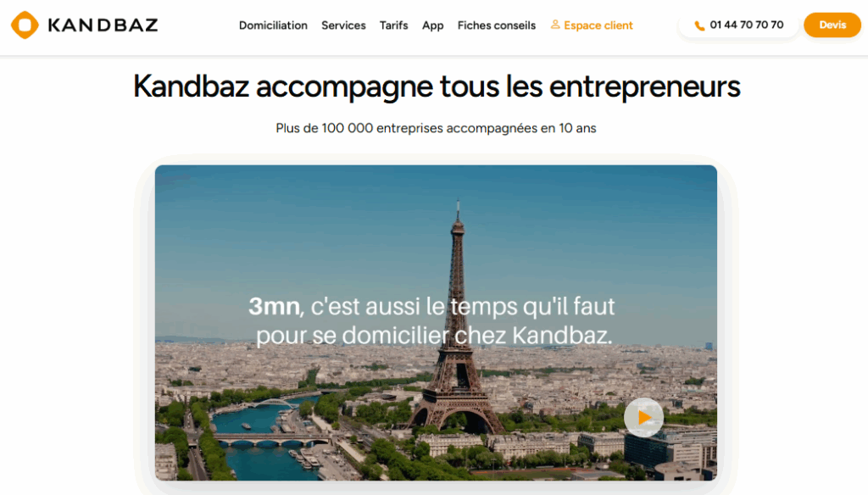Screen dimensions: 868x495
Task: Click the orange phone icon
Action: 699,25
